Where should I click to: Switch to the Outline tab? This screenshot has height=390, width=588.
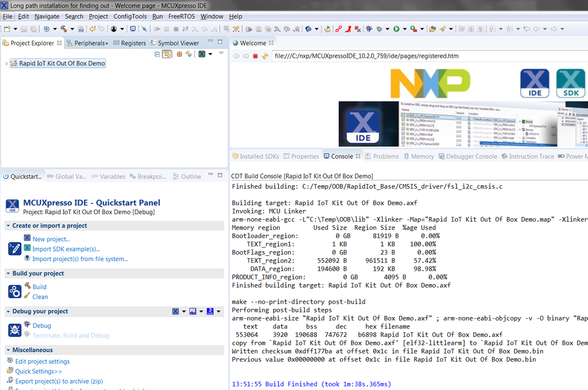(187, 176)
